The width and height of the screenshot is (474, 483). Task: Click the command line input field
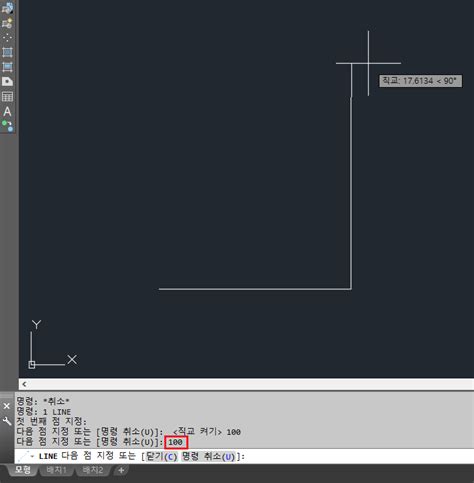click(244, 456)
